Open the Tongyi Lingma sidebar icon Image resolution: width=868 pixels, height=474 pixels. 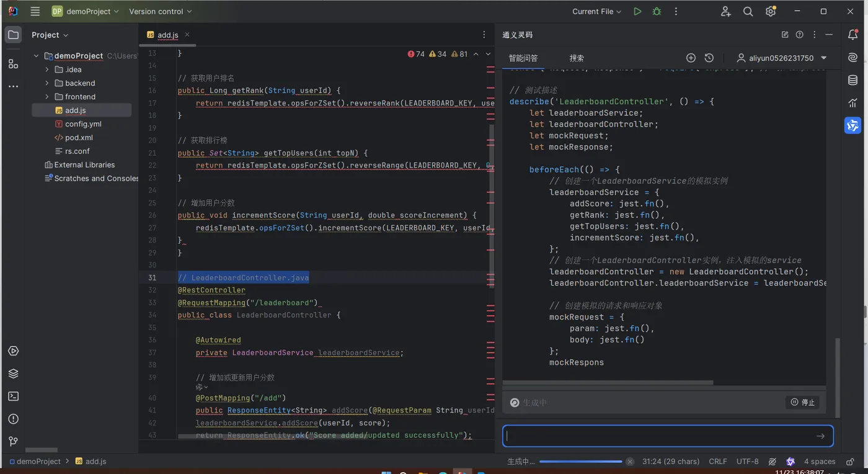pos(853,125)
